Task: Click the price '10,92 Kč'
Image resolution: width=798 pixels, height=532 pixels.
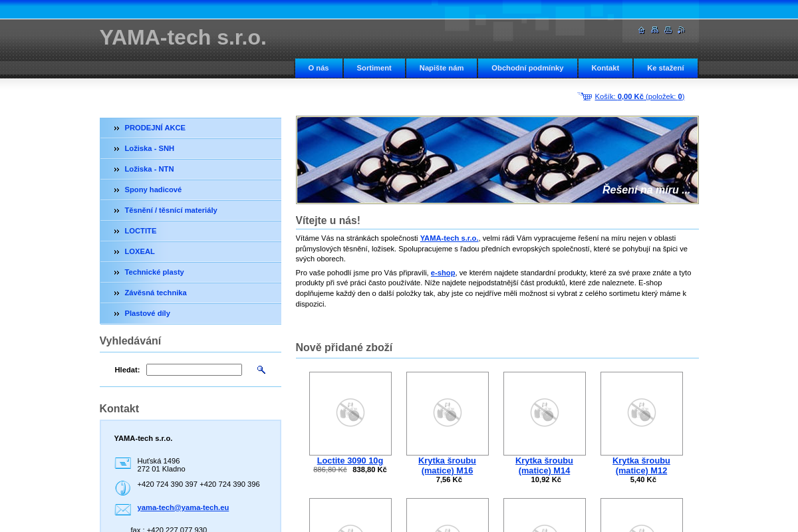Action: click(546, 479)
